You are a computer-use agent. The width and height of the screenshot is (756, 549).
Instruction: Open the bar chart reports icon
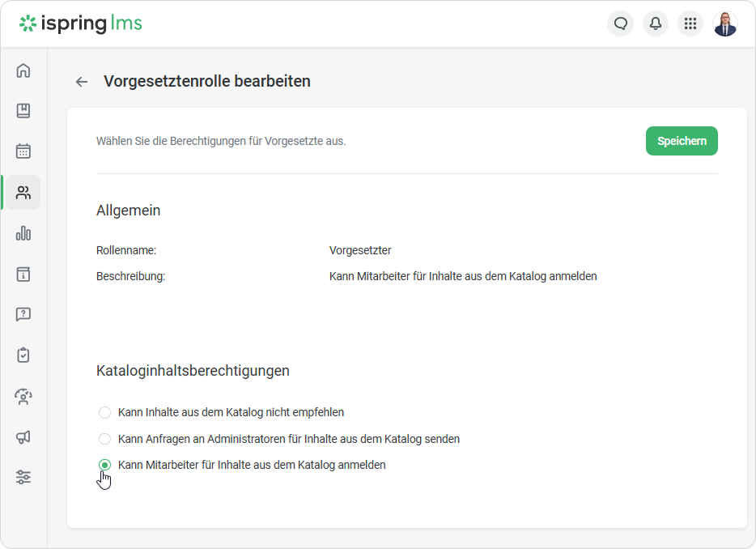[x=23, y=233]
